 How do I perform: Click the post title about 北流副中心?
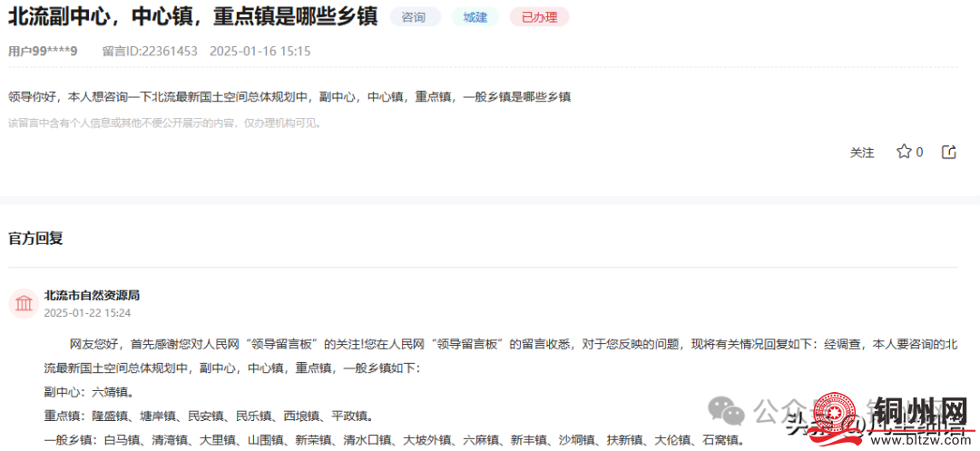pyautogui.click(x=192, y=17)
